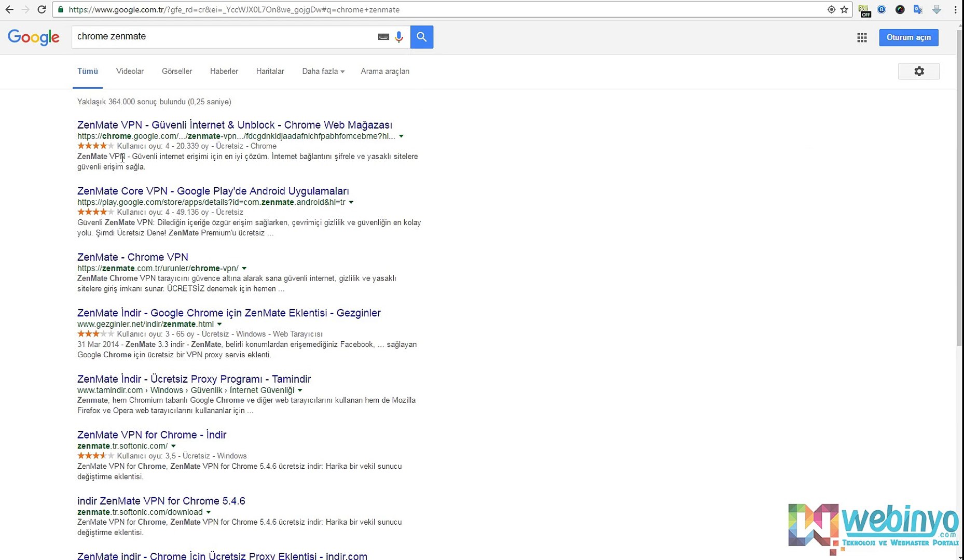Image resolution: width=964 pixels, height=560 pixels.
Task: Click the 'www.gezginler.net/indir/zenmate.html' URL text
Action: [x=145, y=325]
